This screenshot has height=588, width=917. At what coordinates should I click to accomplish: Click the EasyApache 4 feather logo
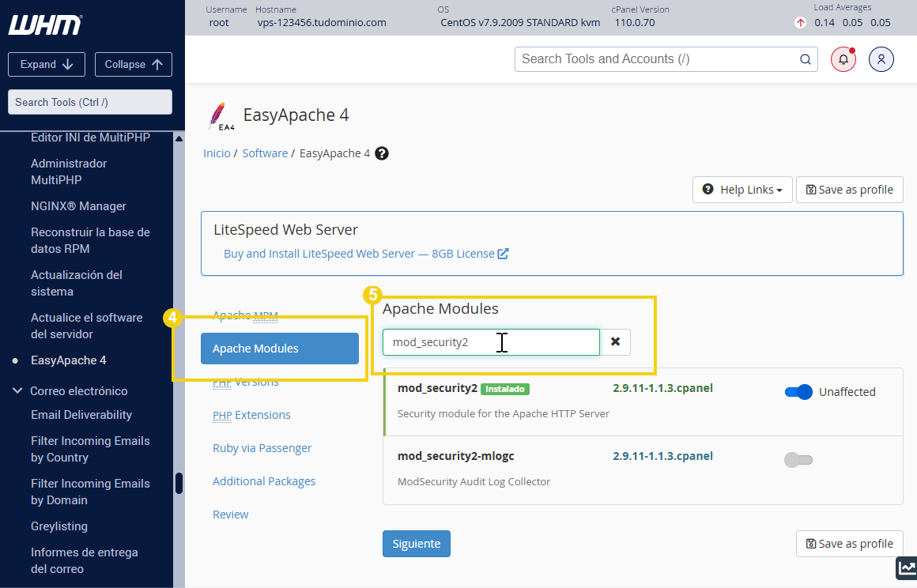pyautogui.click(x=221, y=115)
